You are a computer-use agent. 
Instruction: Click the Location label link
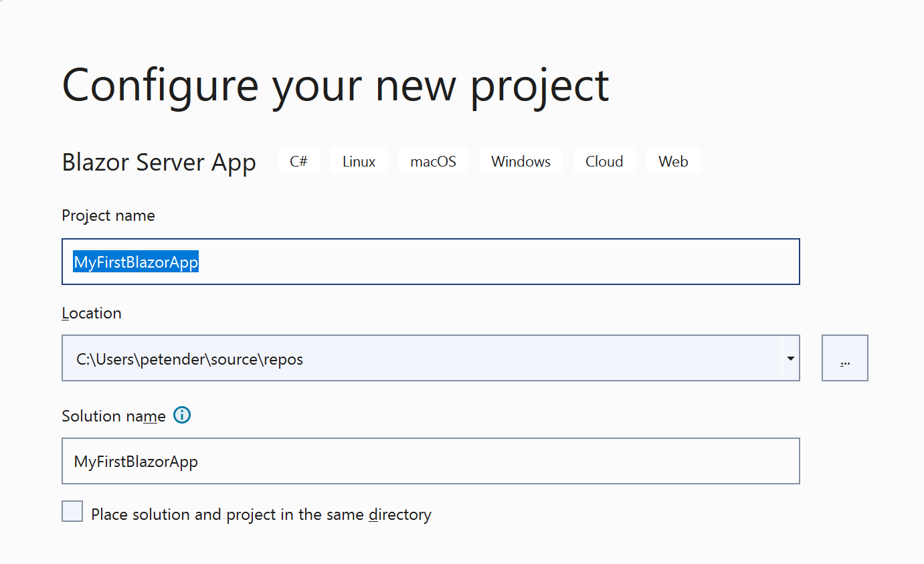click(x=92, y=312)
